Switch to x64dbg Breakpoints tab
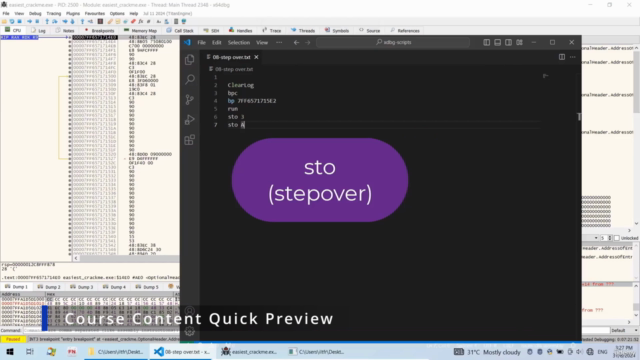The image size is (640, 360). point(99,31)
